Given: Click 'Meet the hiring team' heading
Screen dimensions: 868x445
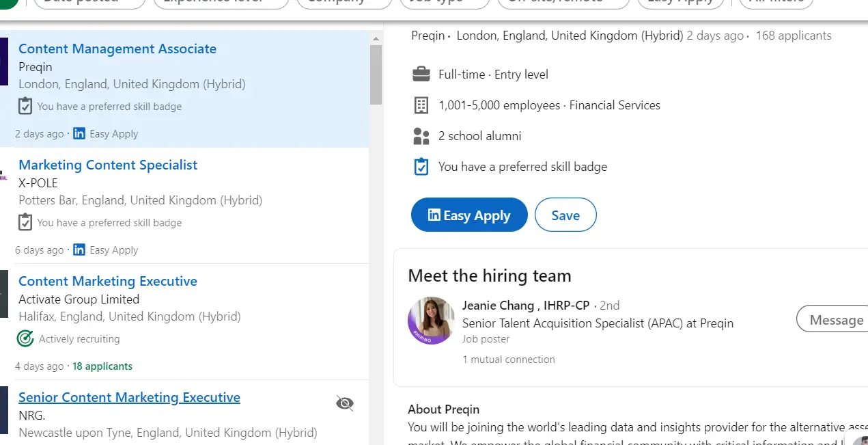Looking at the screenshot, I should 490,275.
